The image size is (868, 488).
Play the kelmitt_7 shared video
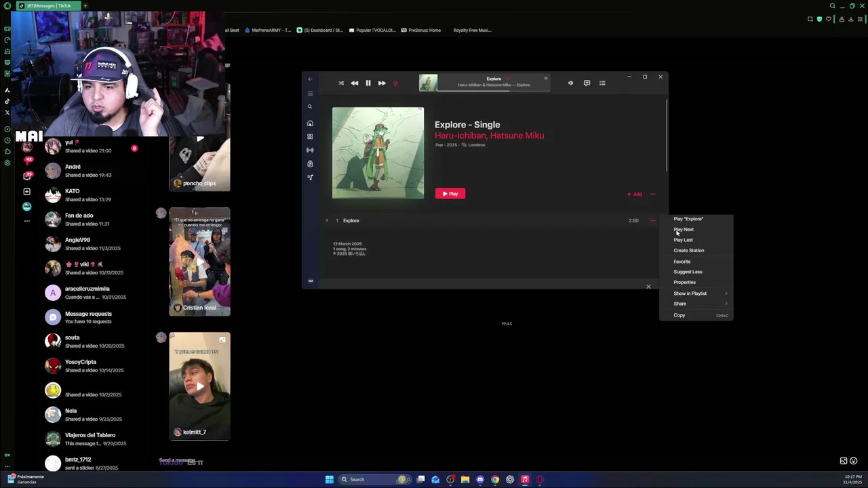(x=199, y=386)
